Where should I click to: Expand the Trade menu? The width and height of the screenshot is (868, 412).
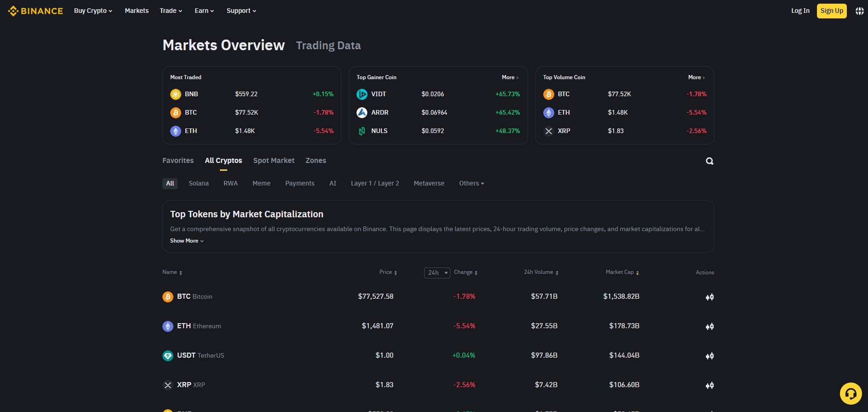coord(171,11)
